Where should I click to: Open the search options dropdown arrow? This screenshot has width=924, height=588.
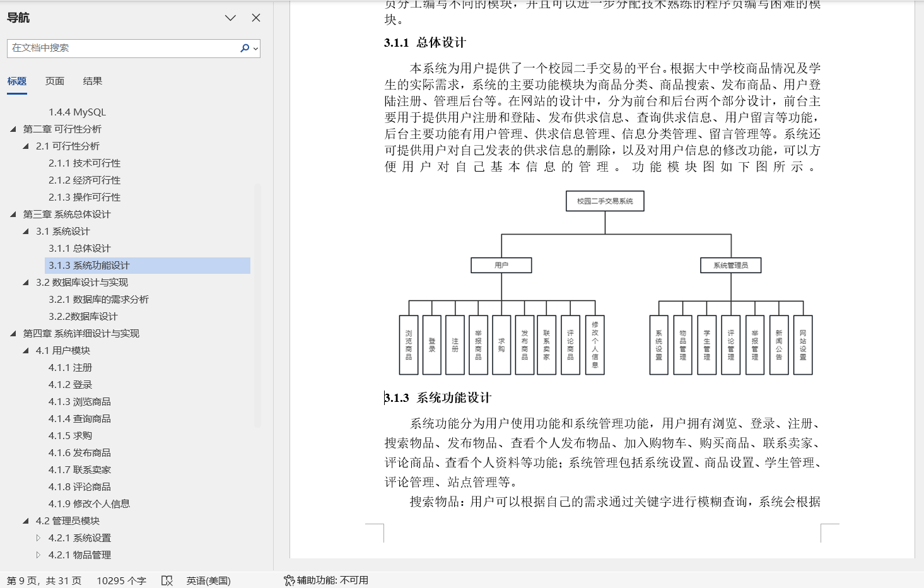pyautogui.click(x=255, y=48)
